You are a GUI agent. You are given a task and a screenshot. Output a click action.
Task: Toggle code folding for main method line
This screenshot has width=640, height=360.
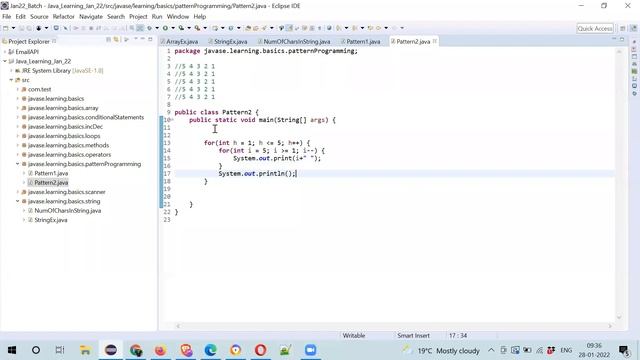point(172,120)
